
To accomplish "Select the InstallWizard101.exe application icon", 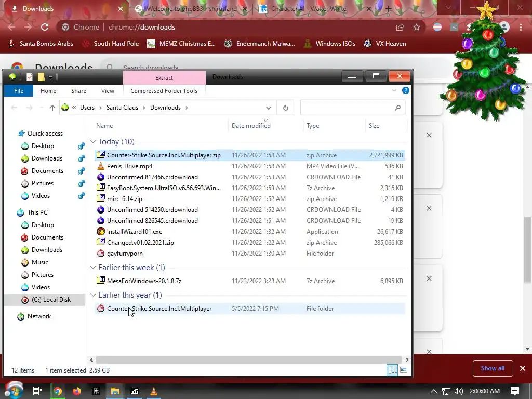I will point(100,231).
